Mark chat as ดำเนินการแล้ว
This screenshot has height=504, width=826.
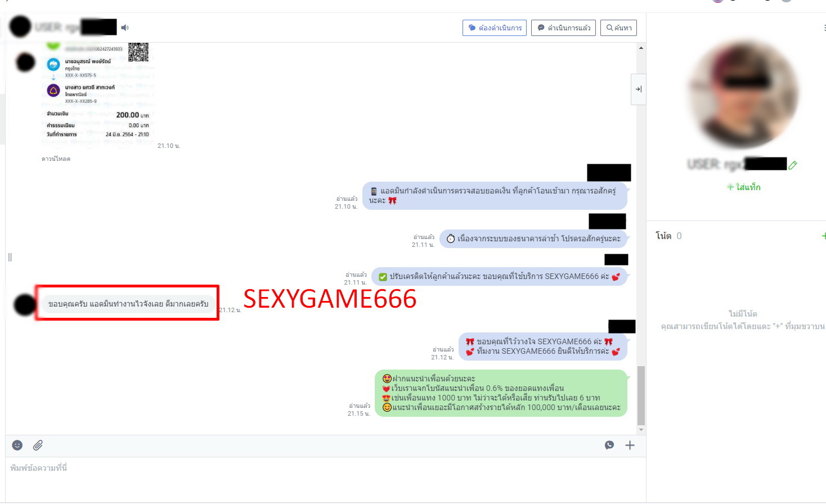[x=563, y=28]
